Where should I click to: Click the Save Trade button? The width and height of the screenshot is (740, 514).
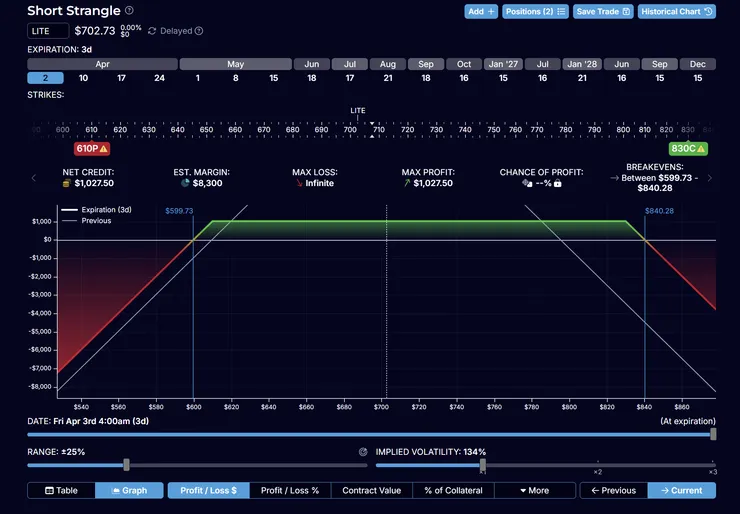(x=603, y=12)
